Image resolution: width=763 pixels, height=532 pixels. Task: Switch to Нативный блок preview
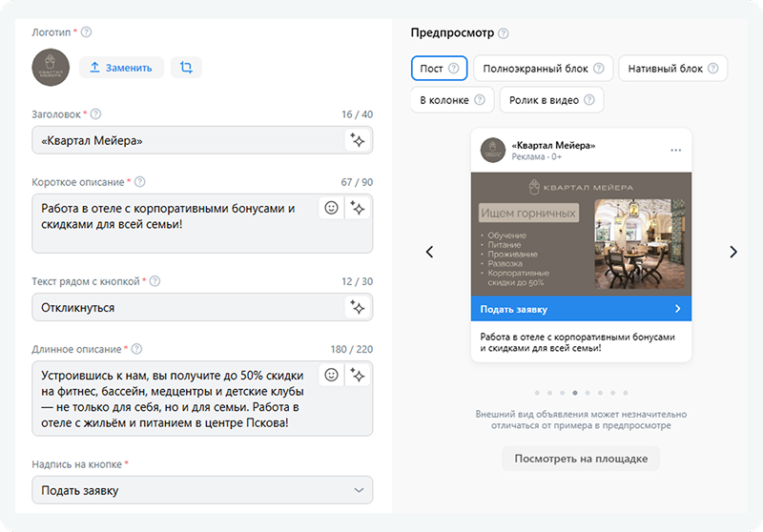tap(672, 69)
